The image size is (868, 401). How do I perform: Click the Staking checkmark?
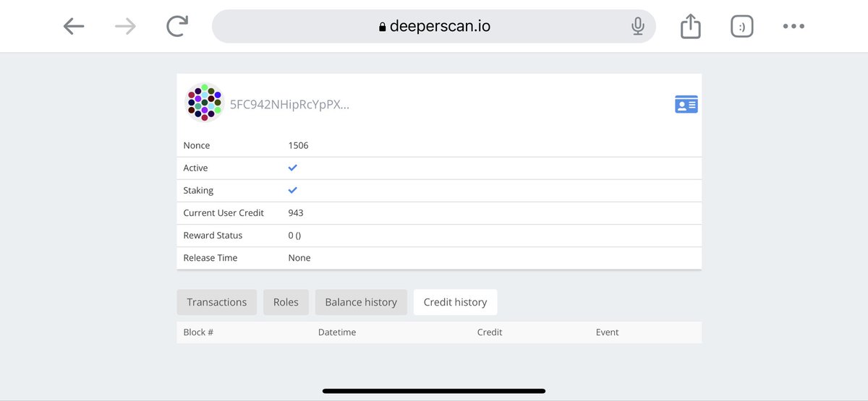[x=293, y=190]
